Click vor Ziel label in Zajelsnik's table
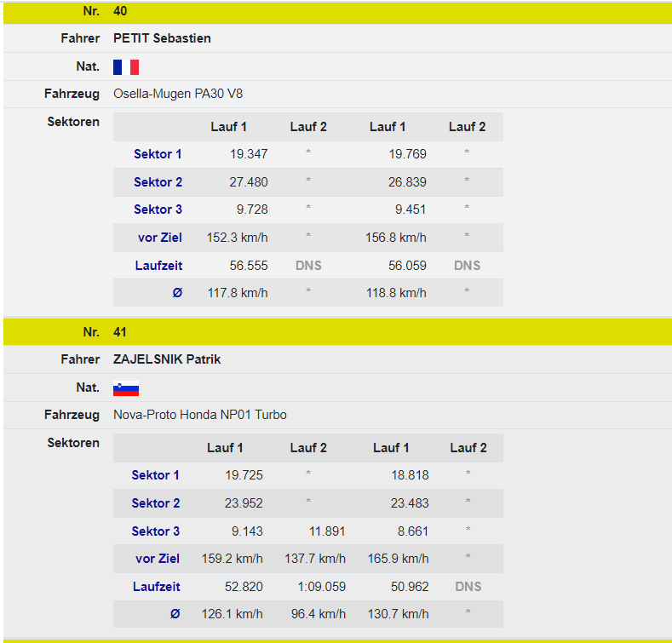This screenshot has width=672, height=643. [158, 559]
